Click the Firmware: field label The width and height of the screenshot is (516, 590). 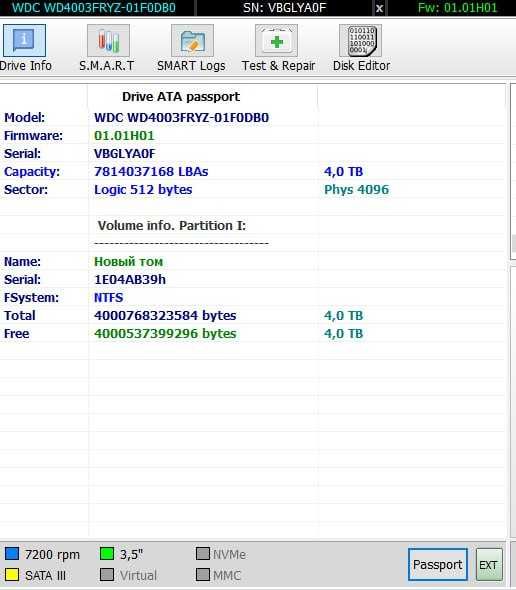tap(33, 136)
